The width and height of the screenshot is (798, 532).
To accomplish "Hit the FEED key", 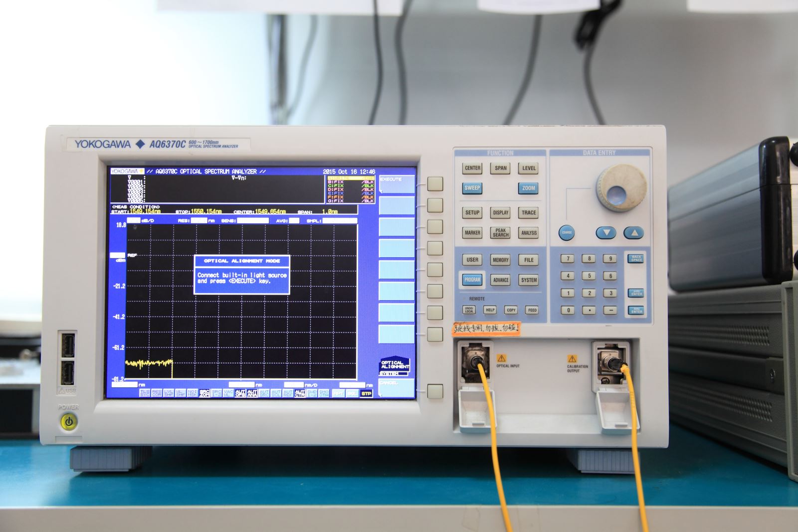I will click(x=532, y=310).
